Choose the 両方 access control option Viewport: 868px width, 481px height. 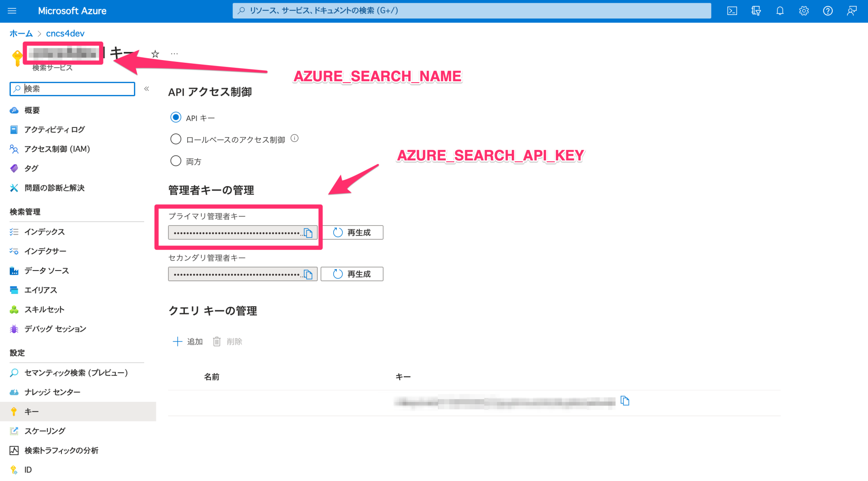pyautogui.click(x=176, y=161)
